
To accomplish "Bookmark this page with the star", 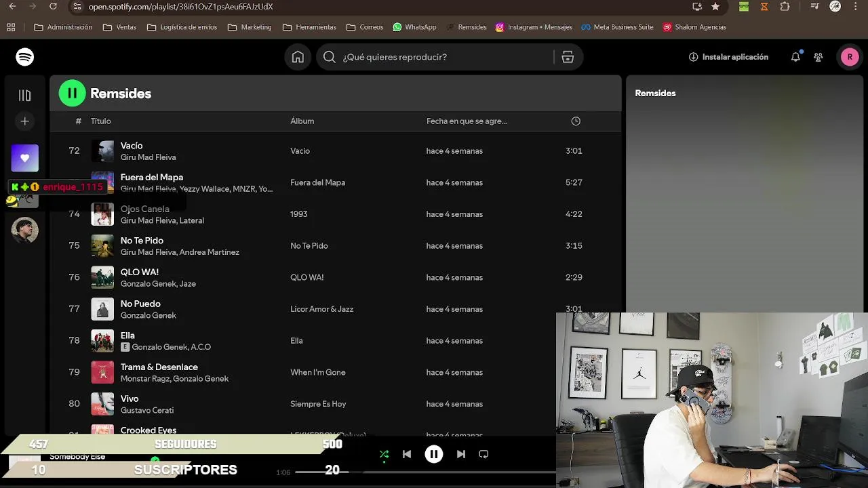I will click(715, 7).
